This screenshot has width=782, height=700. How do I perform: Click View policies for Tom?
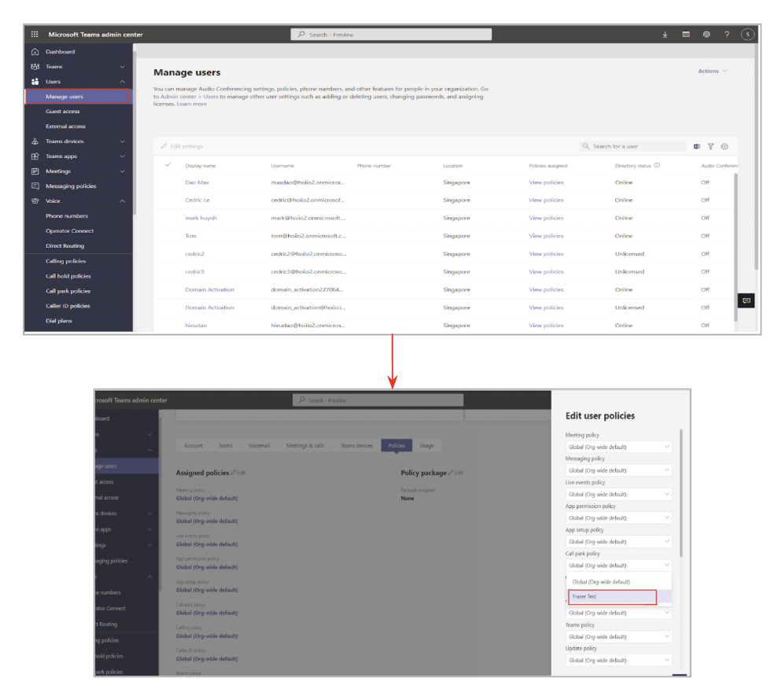(x=546, y=236)
